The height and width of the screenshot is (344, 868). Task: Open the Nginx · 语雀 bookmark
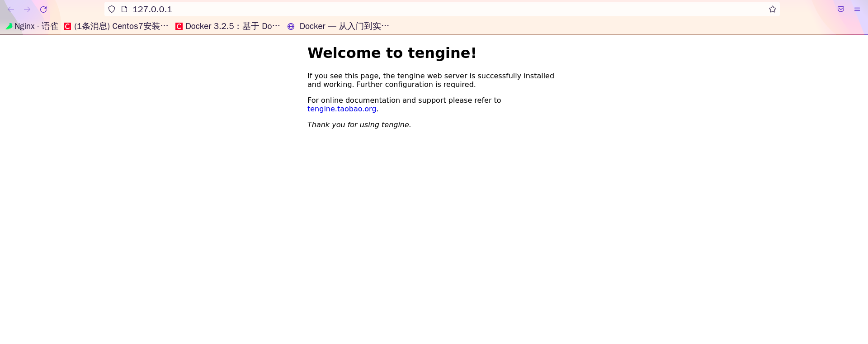32,26
